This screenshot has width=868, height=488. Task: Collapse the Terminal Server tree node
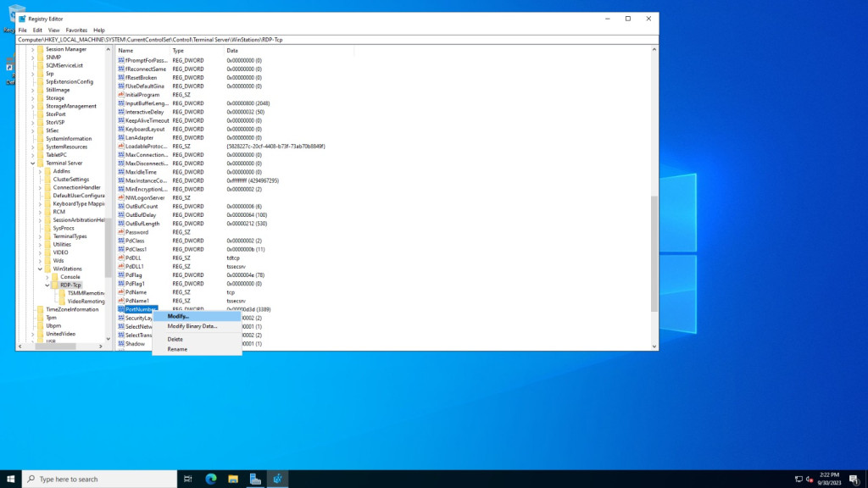coord(33,164)
